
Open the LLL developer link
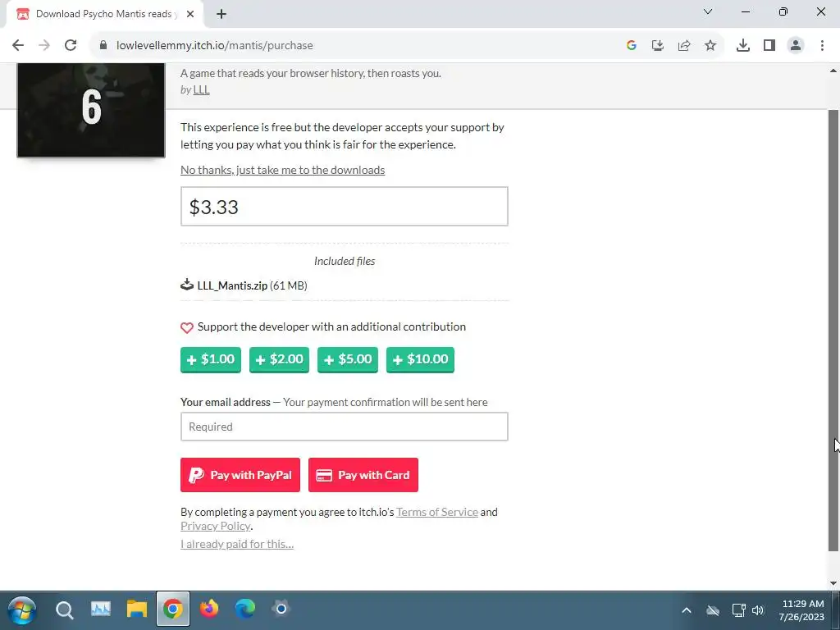tap(201, 89)
